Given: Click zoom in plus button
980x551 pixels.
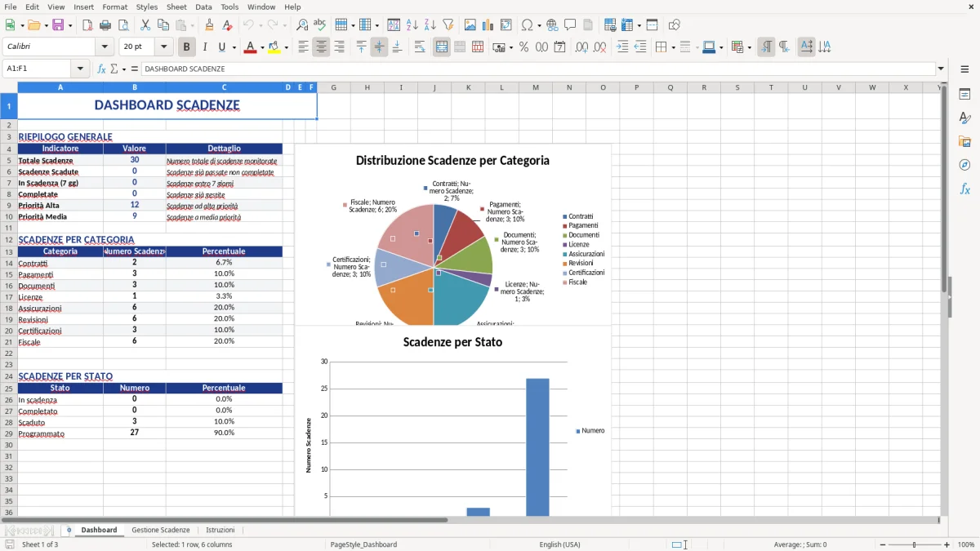Looking at the screenshot, I should [x=947, y=544].
